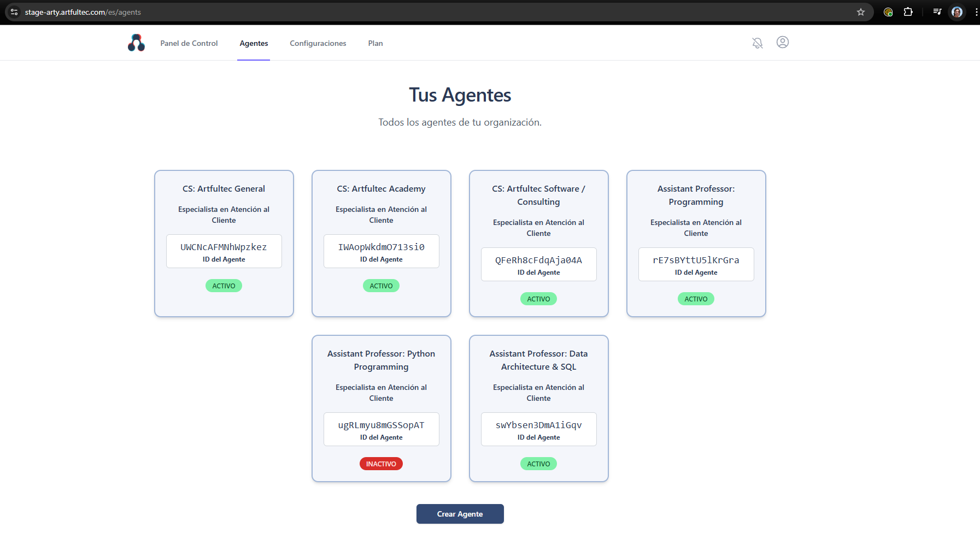Image resolution: width=980 pixels, height=539 pixels.
Task: Click ACTIVO badge on CS: Artfultec General
Action: [x=224, y=286]
